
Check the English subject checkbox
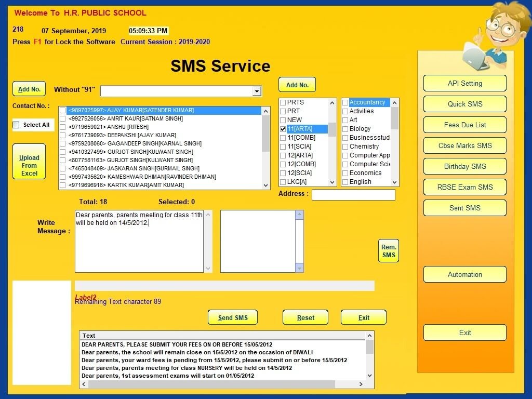[x=345, y=182]
